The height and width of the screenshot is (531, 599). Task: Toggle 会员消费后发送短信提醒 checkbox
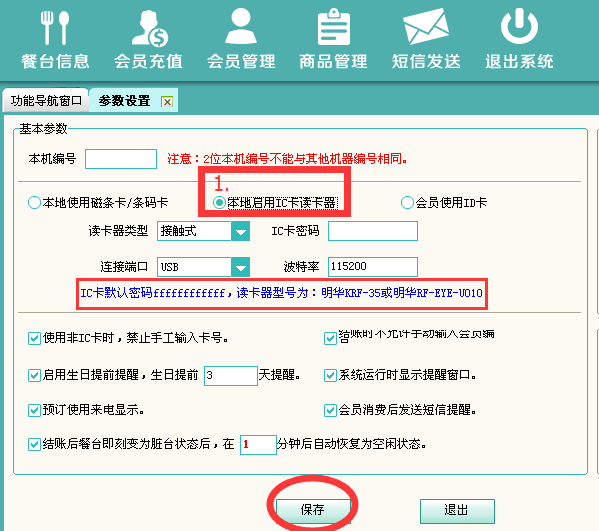point(330,411)
